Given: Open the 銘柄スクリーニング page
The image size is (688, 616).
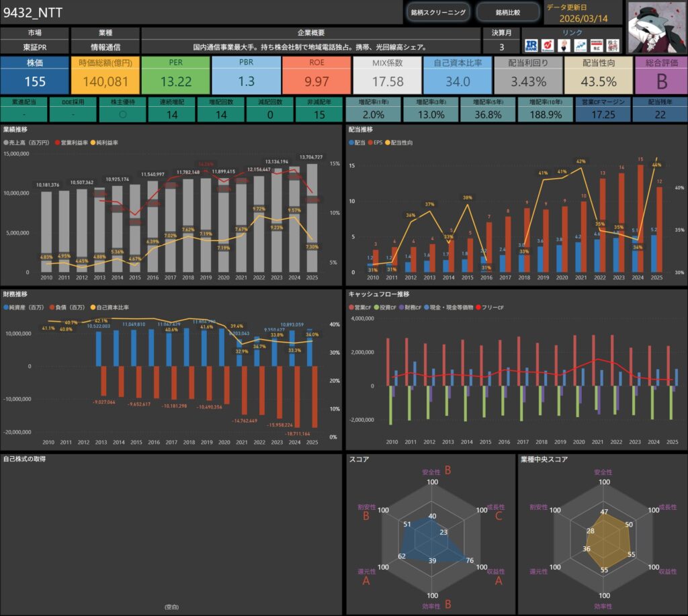Looking at the screenshot, I should [x=438, y=12].
